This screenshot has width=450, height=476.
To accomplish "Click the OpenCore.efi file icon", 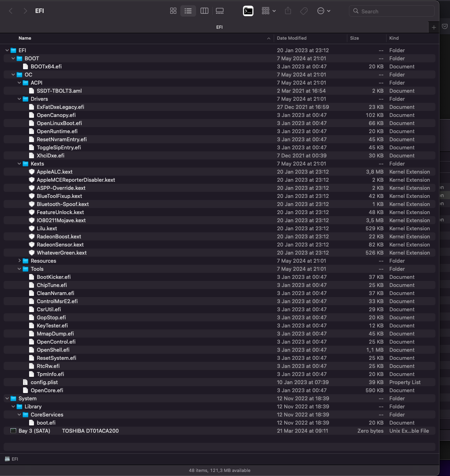I will pos(25,390).
